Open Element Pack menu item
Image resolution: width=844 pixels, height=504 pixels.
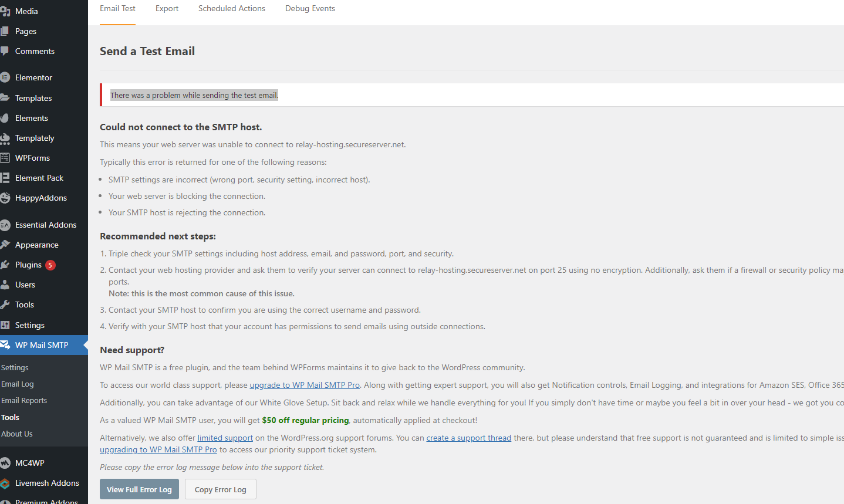coord(39,178)
